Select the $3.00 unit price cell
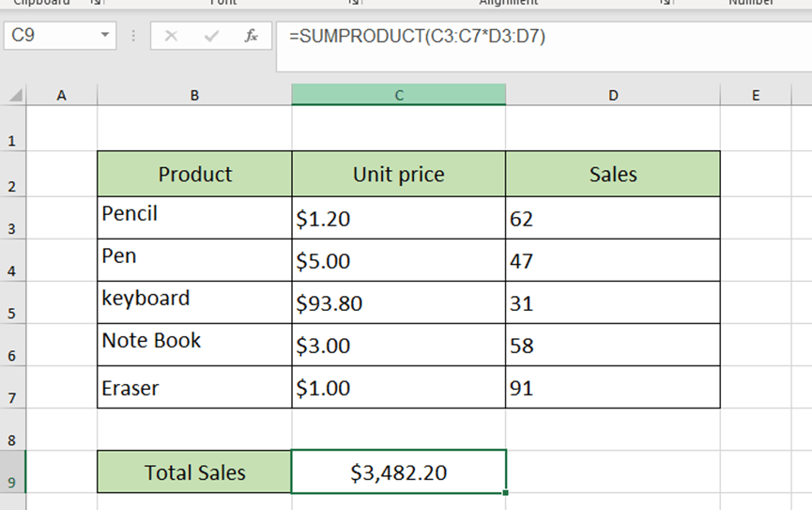This screenshot has width=812, height=510. (x=399, y=345)
